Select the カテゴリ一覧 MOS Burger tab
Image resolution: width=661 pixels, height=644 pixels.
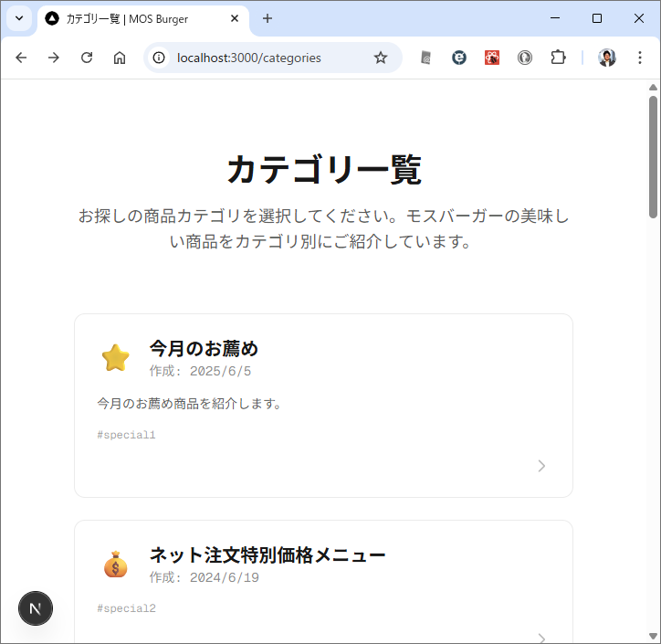pos(137,18)
